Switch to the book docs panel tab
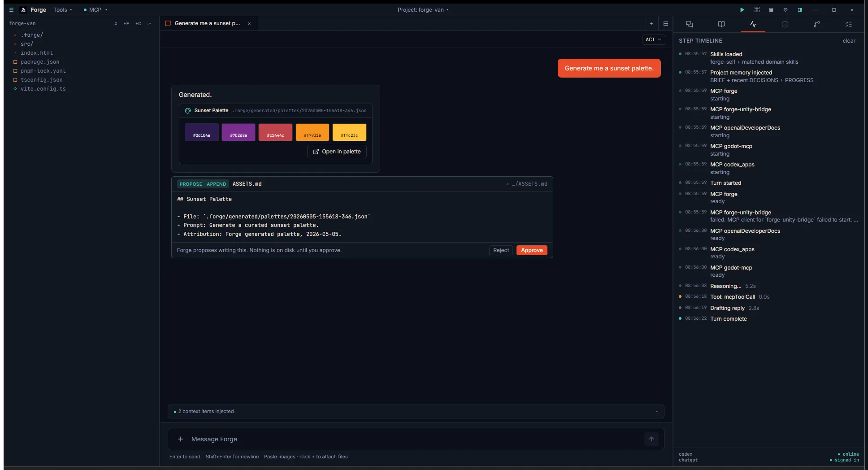Screen dimensions: 868x470 tap(721, 24)
